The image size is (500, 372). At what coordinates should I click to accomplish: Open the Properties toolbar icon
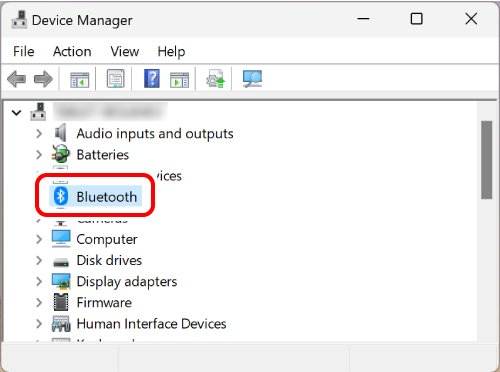116,79
